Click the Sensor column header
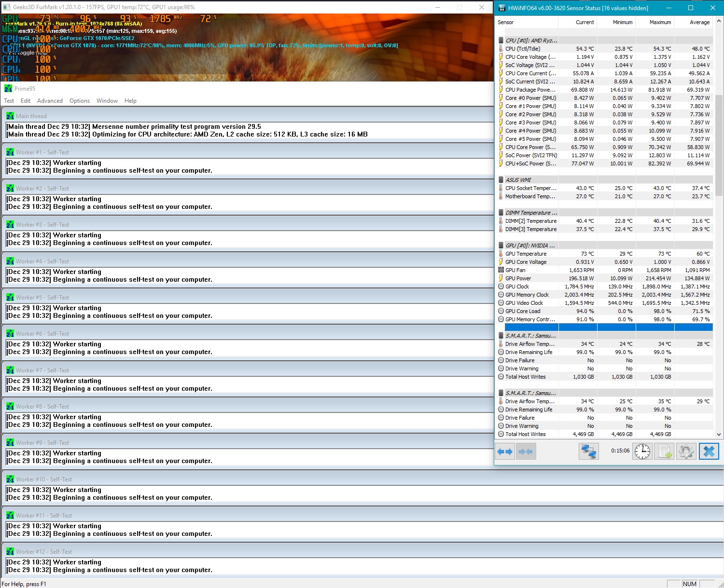724x588 pixels. coord(527,22)
